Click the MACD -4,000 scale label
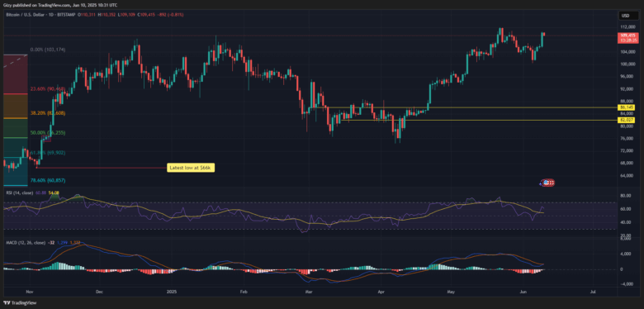Image resolution: width=644 pixels, height=309 pixels. pos(626,284)
